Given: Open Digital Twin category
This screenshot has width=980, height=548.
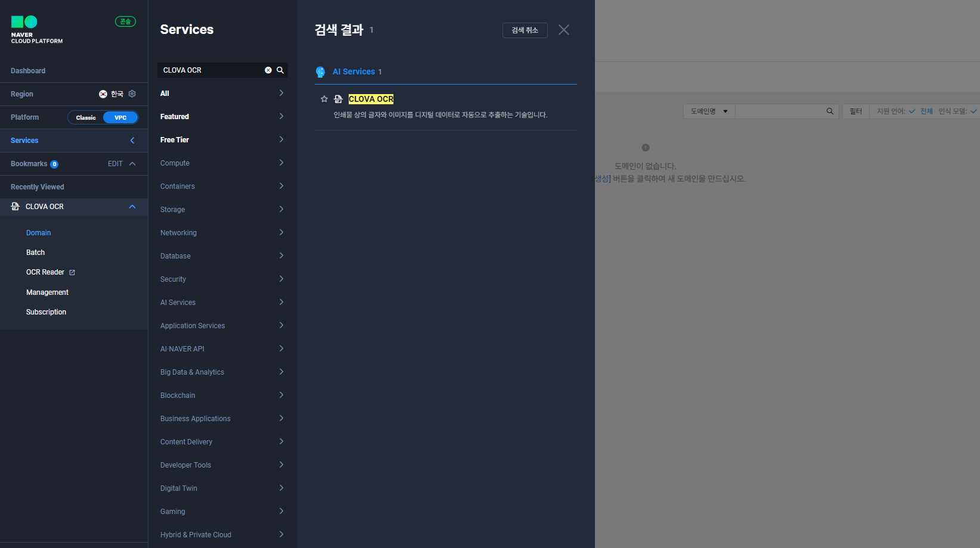Looking at the screenshot, I should coord(222,488).
